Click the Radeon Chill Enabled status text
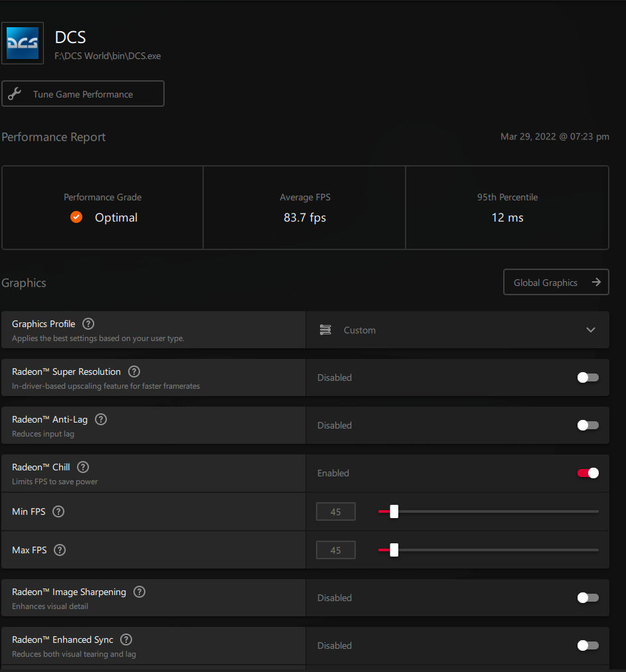 (x=333, y=473)
